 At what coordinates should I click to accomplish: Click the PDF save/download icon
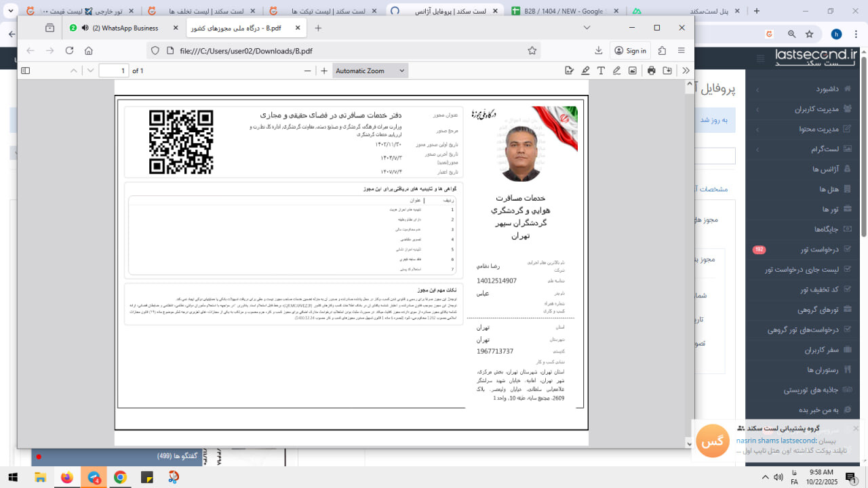(667, 70)
